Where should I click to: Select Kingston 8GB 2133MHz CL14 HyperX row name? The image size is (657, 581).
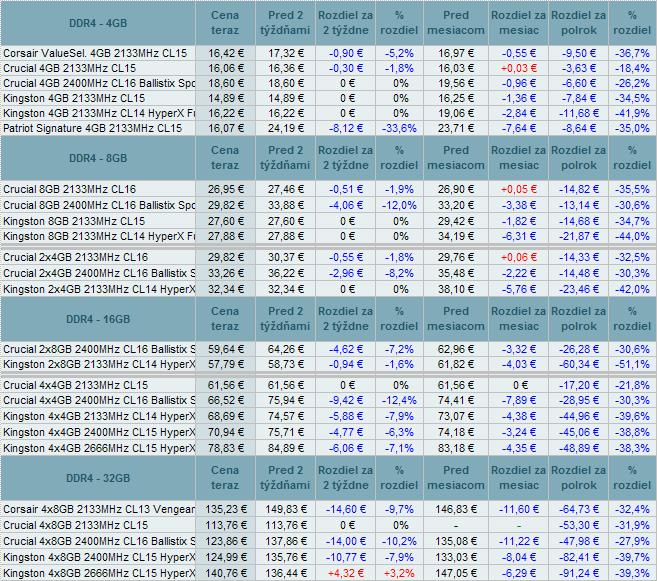click(98, 236)
